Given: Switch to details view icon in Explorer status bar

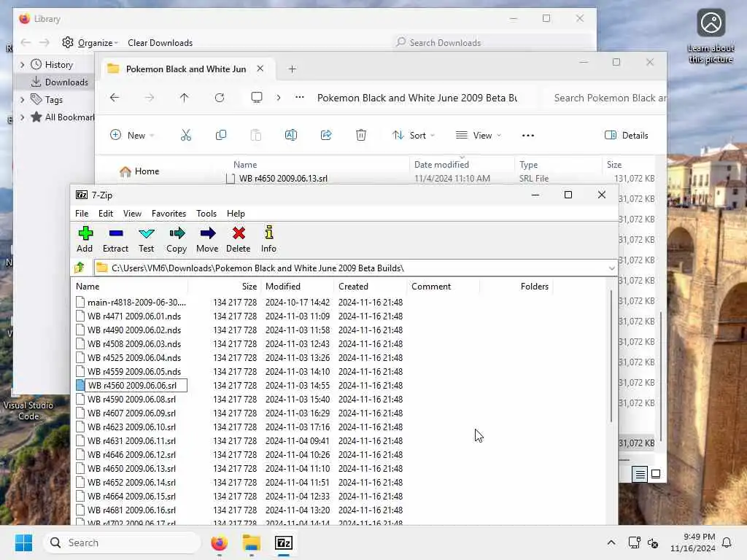Looking at the screenshot, I should tap(640, 474).
